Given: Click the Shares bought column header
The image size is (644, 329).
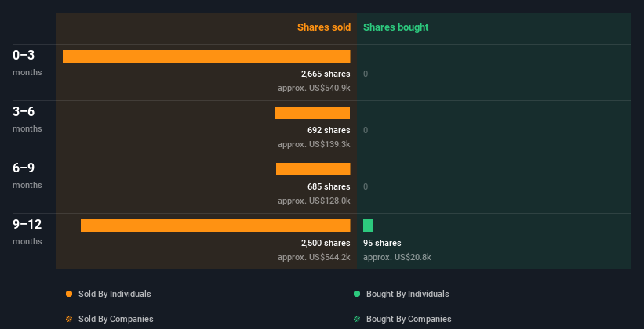Looking at the screenshot, I should point(395,27).
